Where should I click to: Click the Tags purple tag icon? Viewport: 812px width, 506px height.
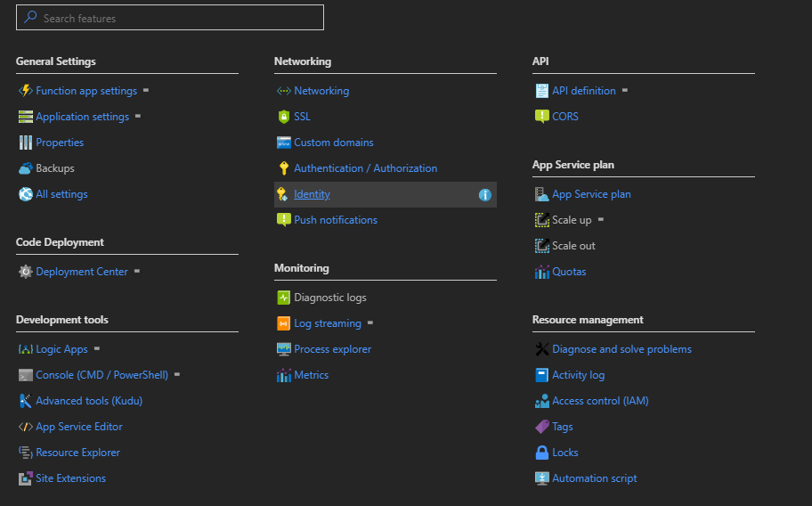coord(541,427)
